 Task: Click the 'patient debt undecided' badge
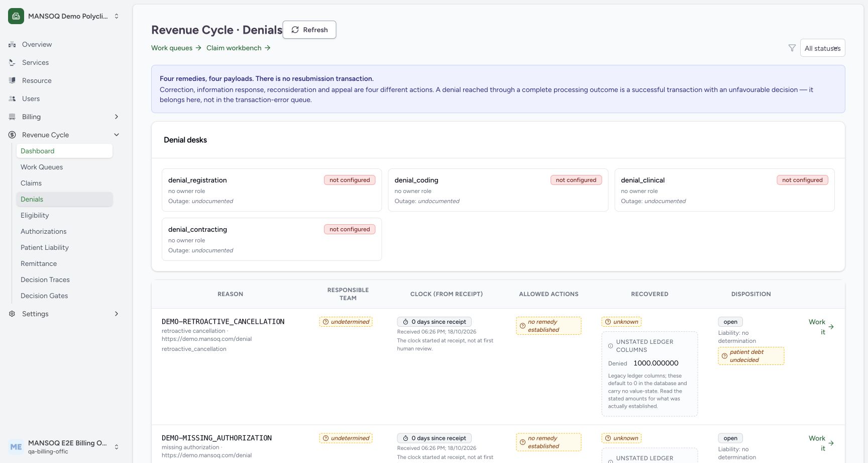click(751, 356)
